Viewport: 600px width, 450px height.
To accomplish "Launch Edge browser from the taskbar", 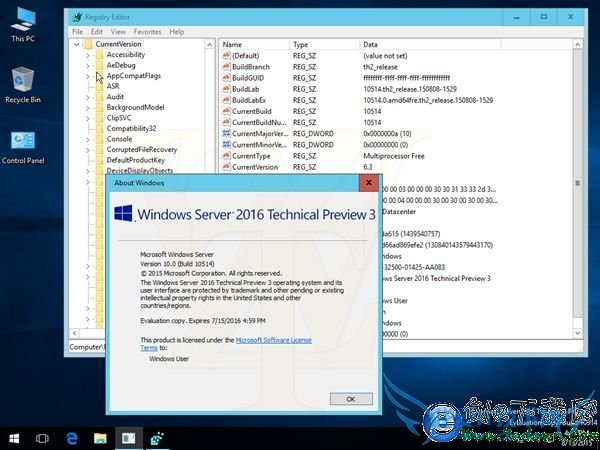I will (72, 439).
